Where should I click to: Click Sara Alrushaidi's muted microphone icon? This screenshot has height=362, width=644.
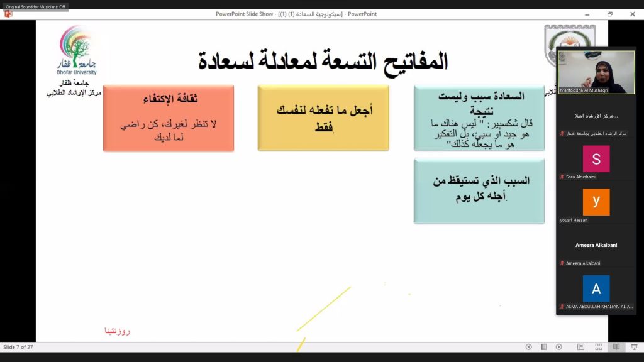562,177
